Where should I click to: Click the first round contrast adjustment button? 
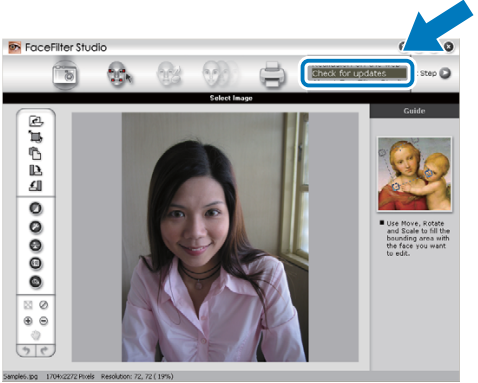(36, 208)
